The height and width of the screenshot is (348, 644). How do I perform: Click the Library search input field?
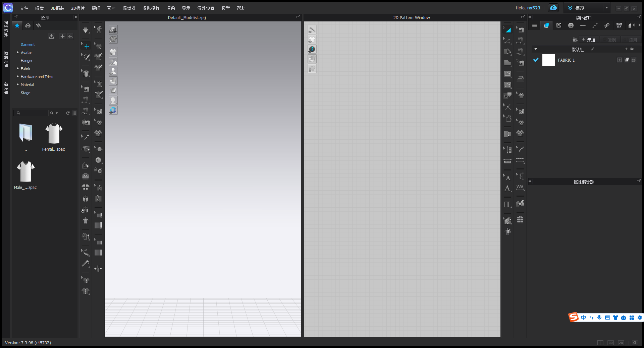coord(32,113)
